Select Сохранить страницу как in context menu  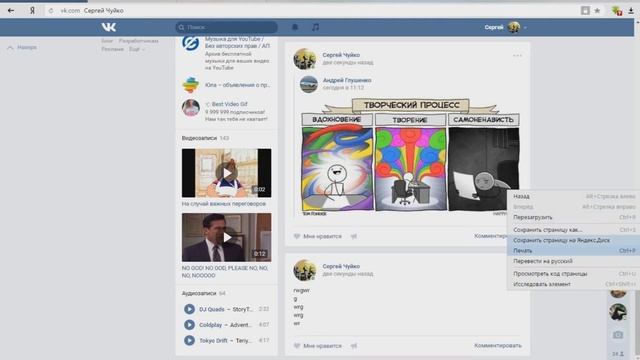(573, 230)
